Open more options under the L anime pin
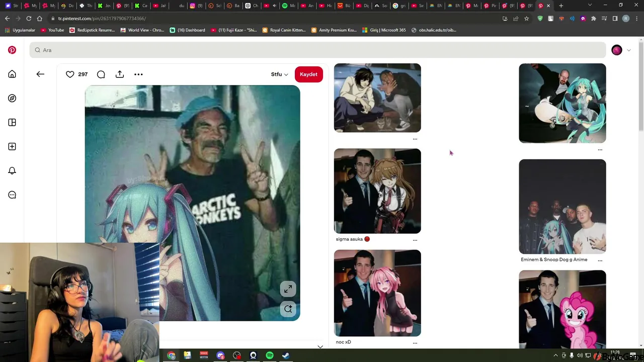644x362 pixels. click(415, 139)
